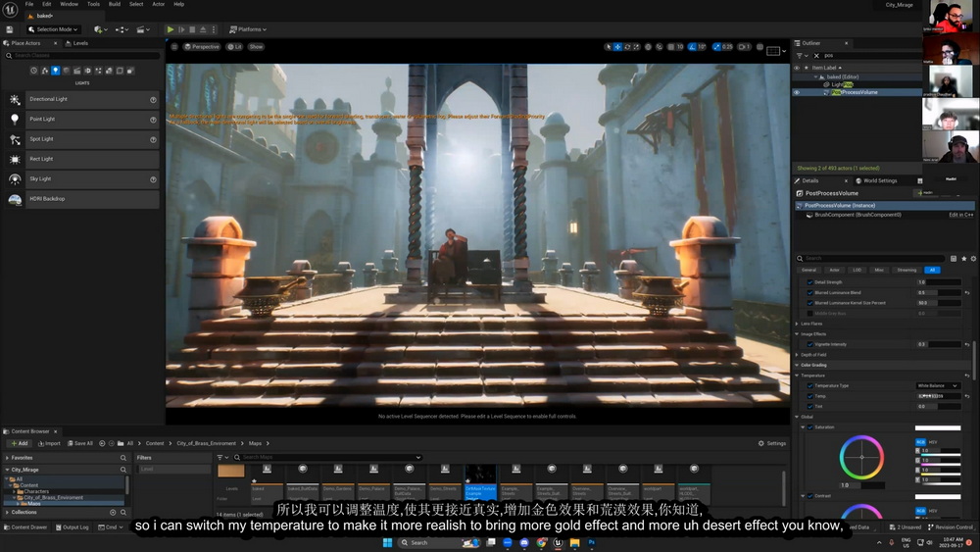This screenshot has width=980, height=552.
Task: Open the viewport hamburger options menu
Action: coord(174,47)
